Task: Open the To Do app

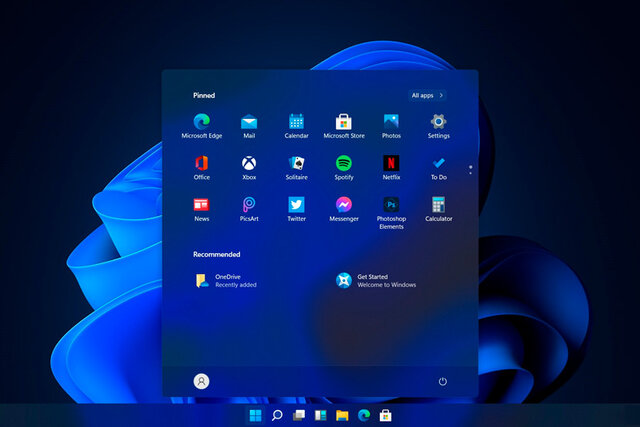Action: (438, 168)
